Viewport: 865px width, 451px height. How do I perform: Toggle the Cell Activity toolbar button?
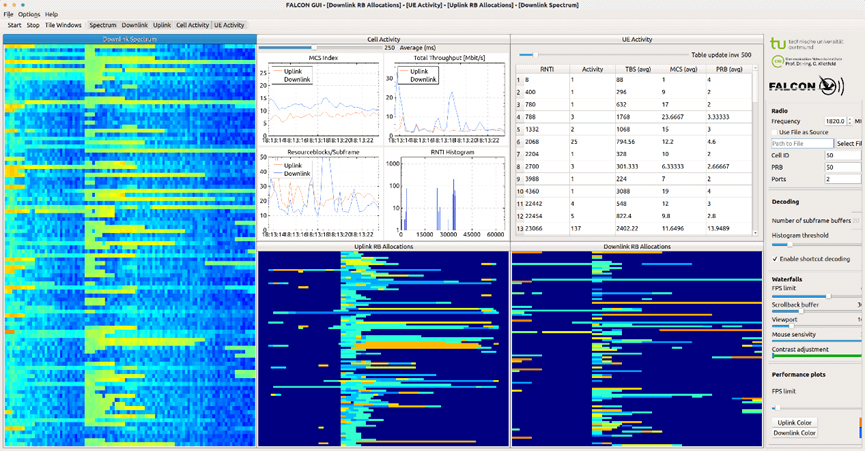192,24
